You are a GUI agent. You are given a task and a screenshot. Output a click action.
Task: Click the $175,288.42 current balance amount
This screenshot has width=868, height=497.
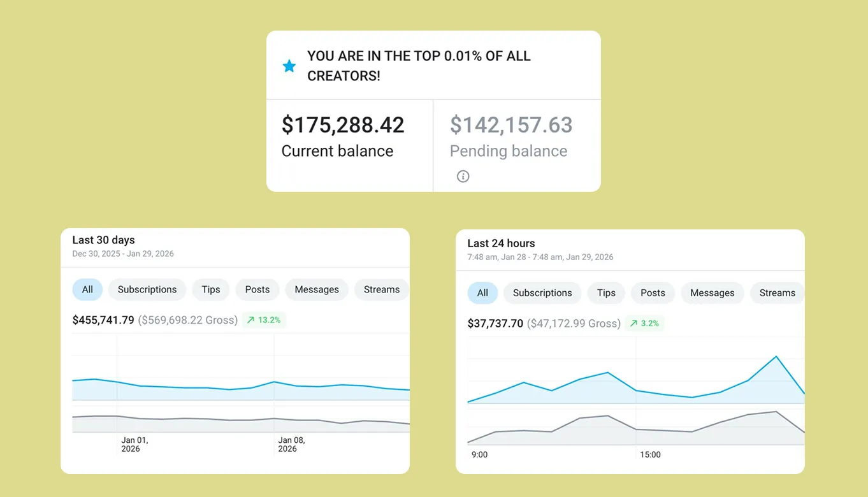coord(343,125)
